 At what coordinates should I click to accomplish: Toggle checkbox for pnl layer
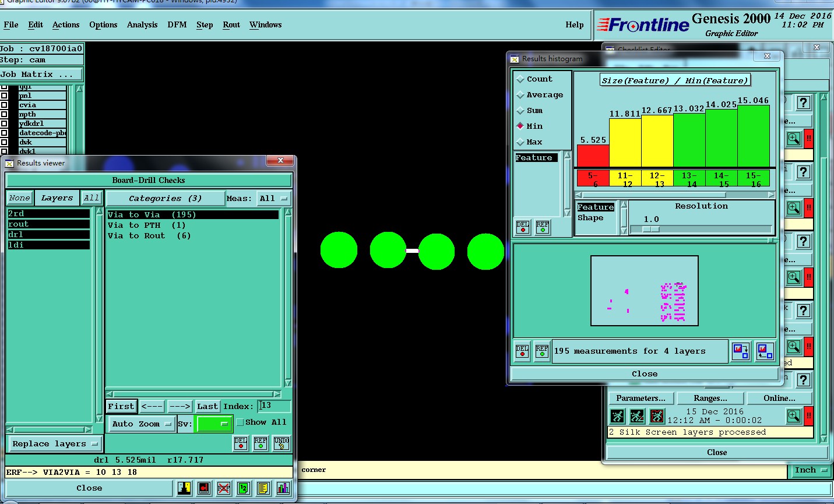click(x=4, y=96)
